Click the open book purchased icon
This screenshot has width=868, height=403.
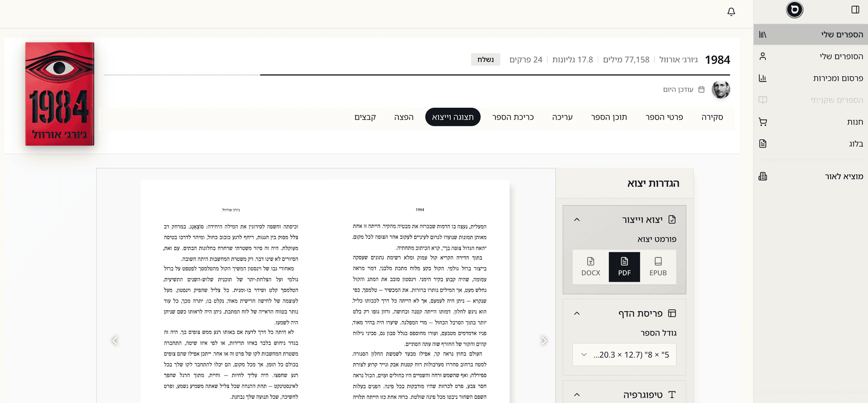763,100
